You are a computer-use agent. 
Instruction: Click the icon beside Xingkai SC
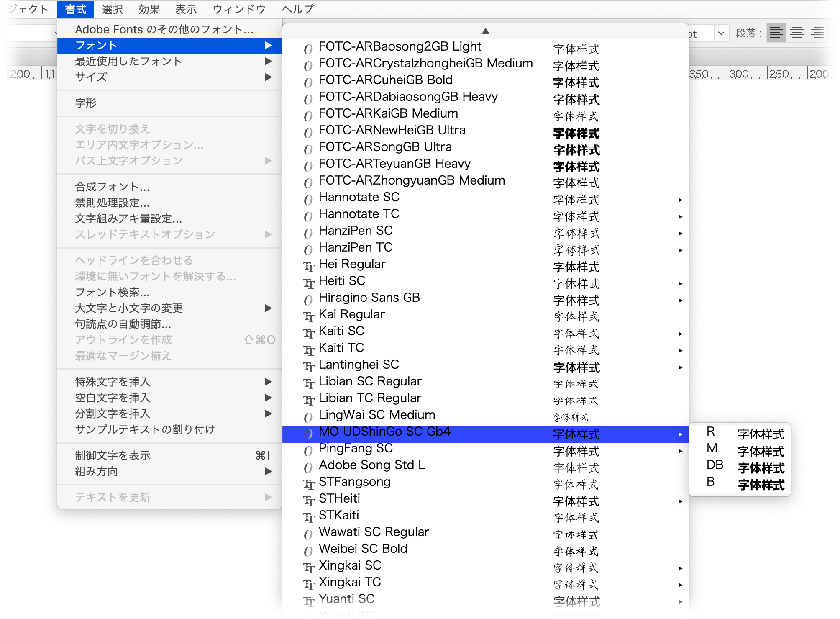pyautogui.click(x=308, y=568)
